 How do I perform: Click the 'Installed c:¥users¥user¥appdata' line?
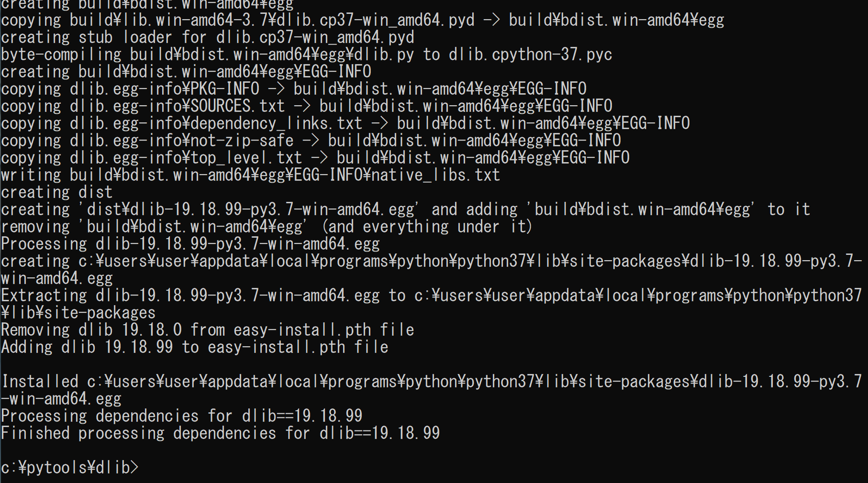click(x=432, y=381)
